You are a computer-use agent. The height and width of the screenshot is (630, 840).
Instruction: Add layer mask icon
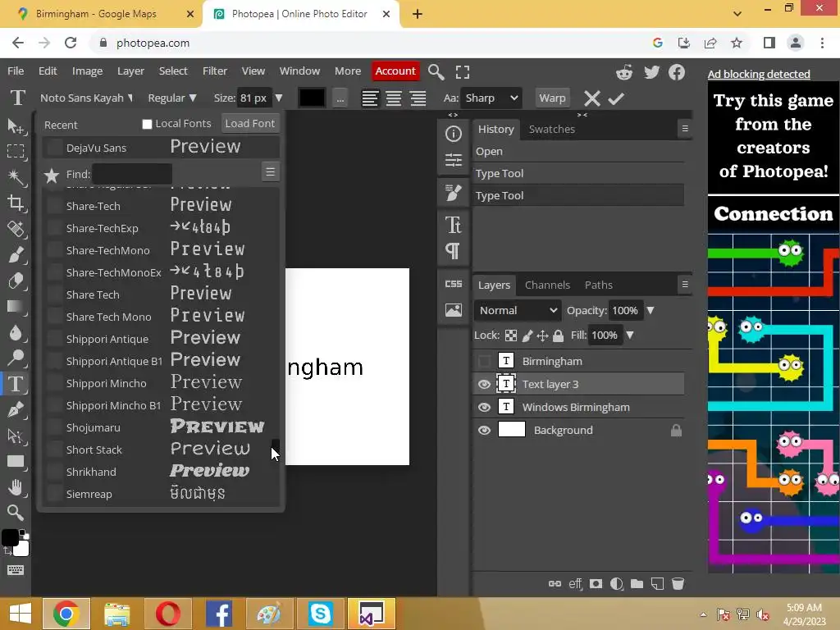596,584
